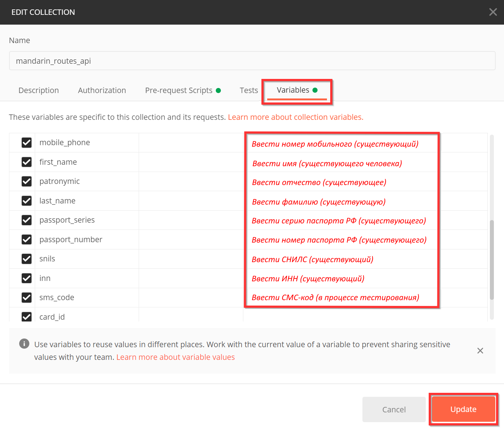Toggle the passport_series checkbox
Viewport: 504px width, 433px height.
pos(27,220)
